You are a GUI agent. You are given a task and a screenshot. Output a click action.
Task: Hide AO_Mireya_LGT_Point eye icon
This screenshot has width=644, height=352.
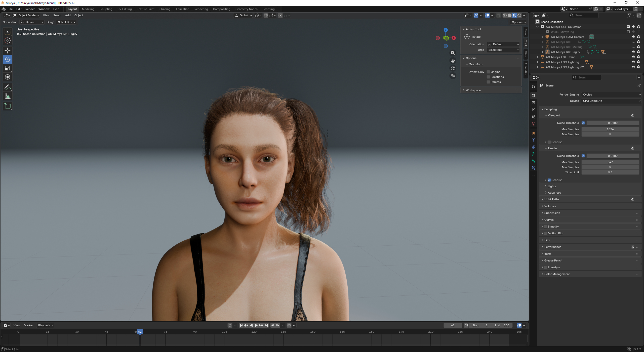(633, 57)
